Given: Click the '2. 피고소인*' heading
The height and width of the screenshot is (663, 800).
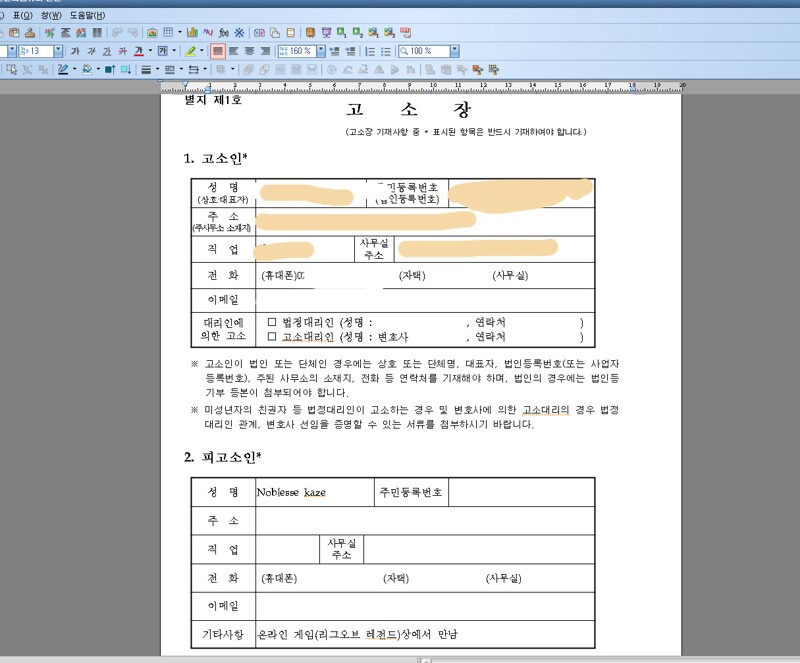Looking at the screenshot, I should [222, 457].
